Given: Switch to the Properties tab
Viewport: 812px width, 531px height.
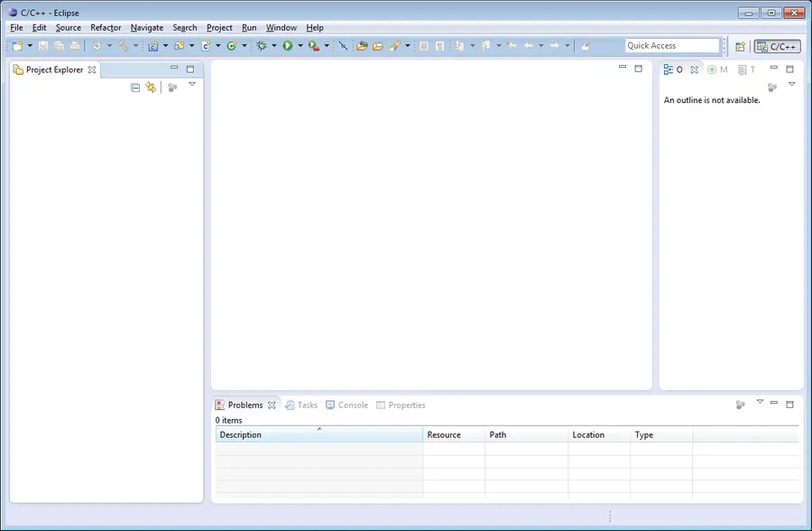Looking at the screenshot, I should pyautogui.click(x=401, y=405).
